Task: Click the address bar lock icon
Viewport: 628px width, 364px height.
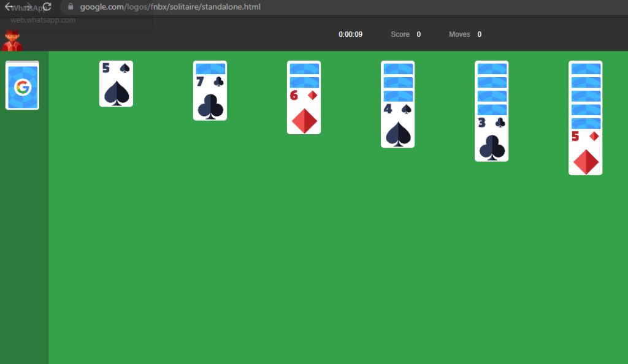Action: point(71,6)
